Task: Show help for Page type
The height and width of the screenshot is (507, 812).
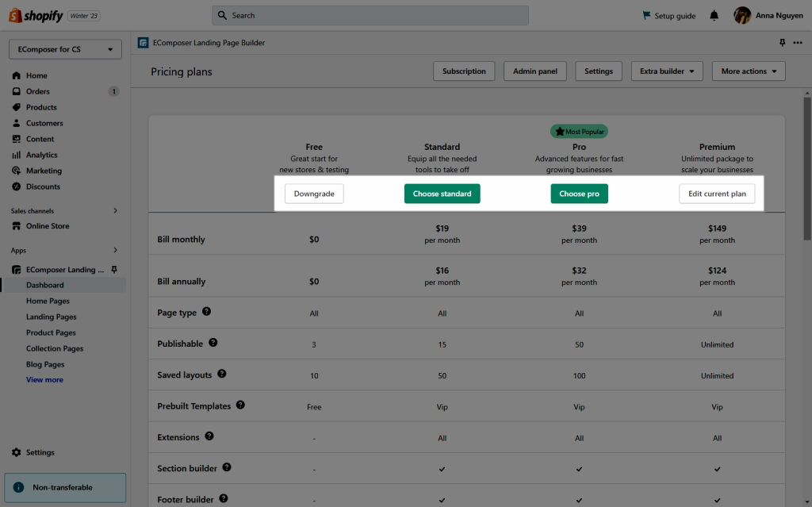Action: [207, 312]
